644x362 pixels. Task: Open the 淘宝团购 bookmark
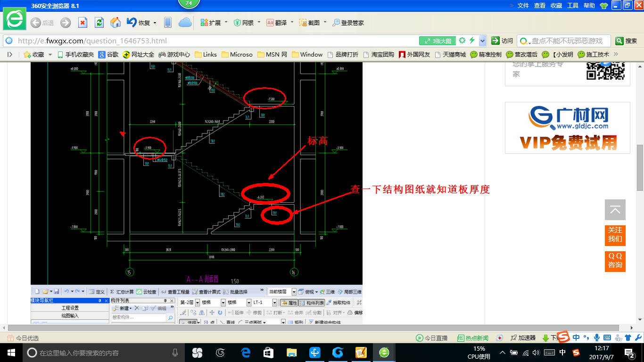(379, 55)
